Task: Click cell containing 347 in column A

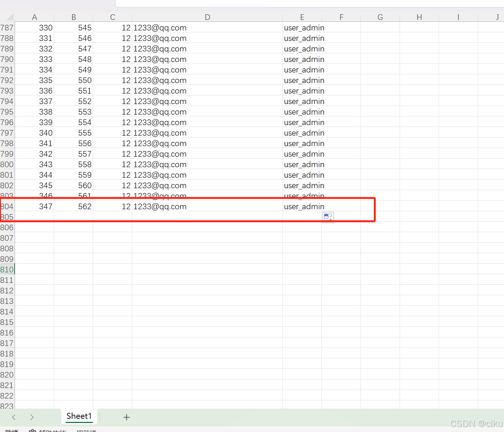Action: [35, 207]
